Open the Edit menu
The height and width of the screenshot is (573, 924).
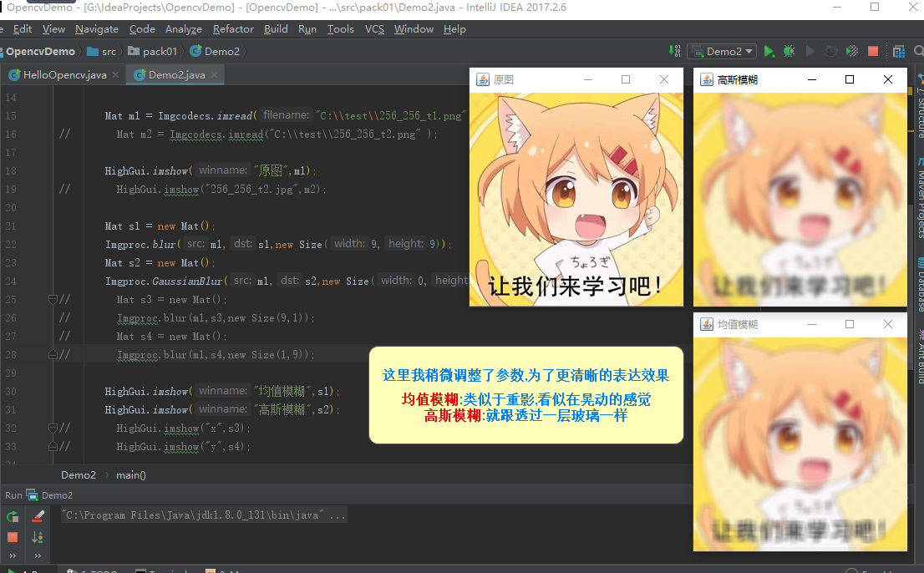click(23, 29)
